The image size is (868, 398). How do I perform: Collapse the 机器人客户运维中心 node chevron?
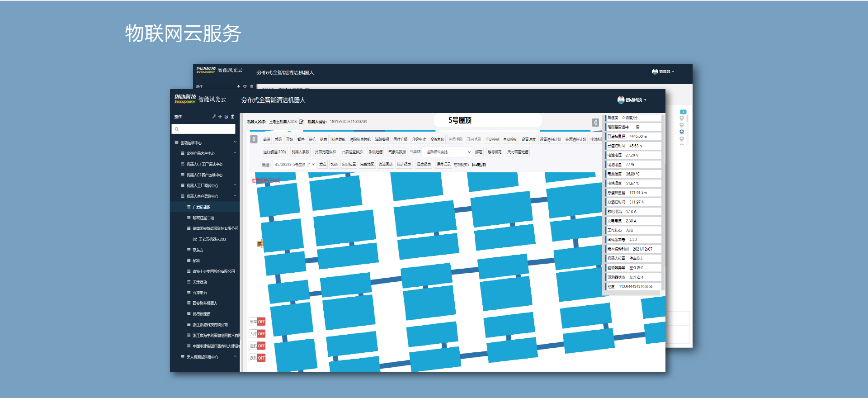coord(235,196)
